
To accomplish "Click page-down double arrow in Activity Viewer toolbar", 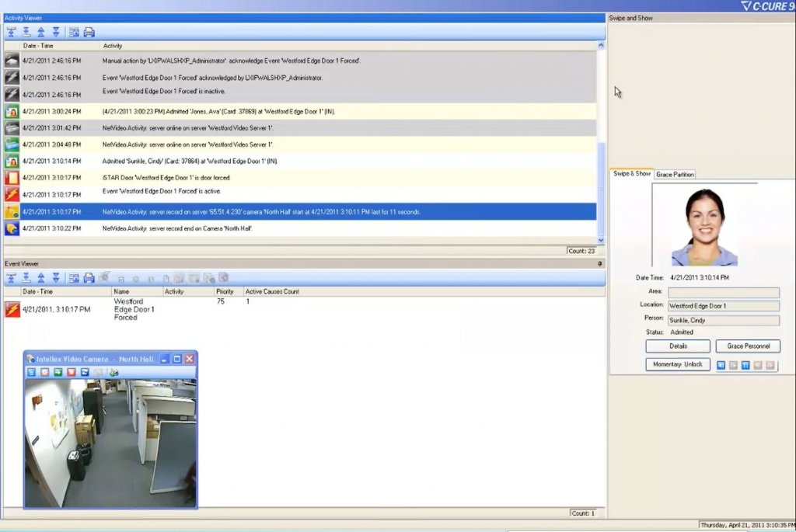I will [x=56, y=32].
